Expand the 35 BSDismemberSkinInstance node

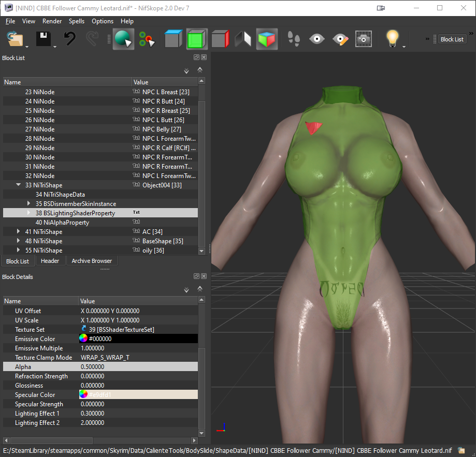pyautogui.click(x=28, y=203)
